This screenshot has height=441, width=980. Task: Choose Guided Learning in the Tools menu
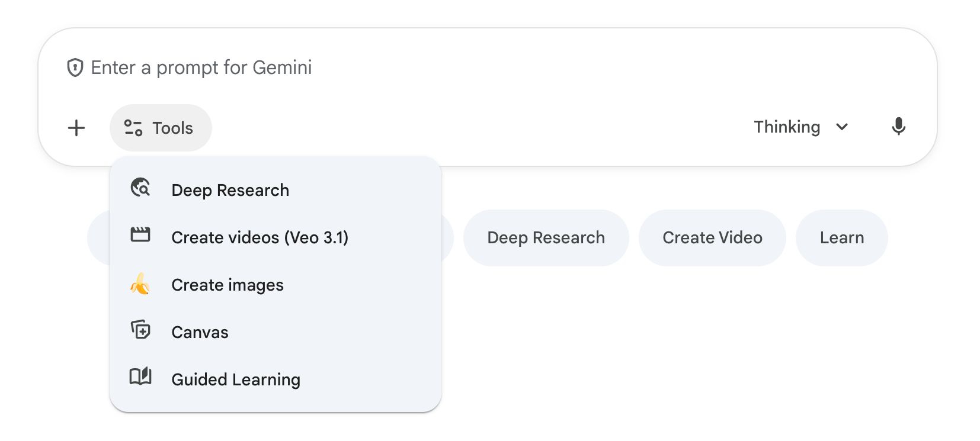coord(236,379)
